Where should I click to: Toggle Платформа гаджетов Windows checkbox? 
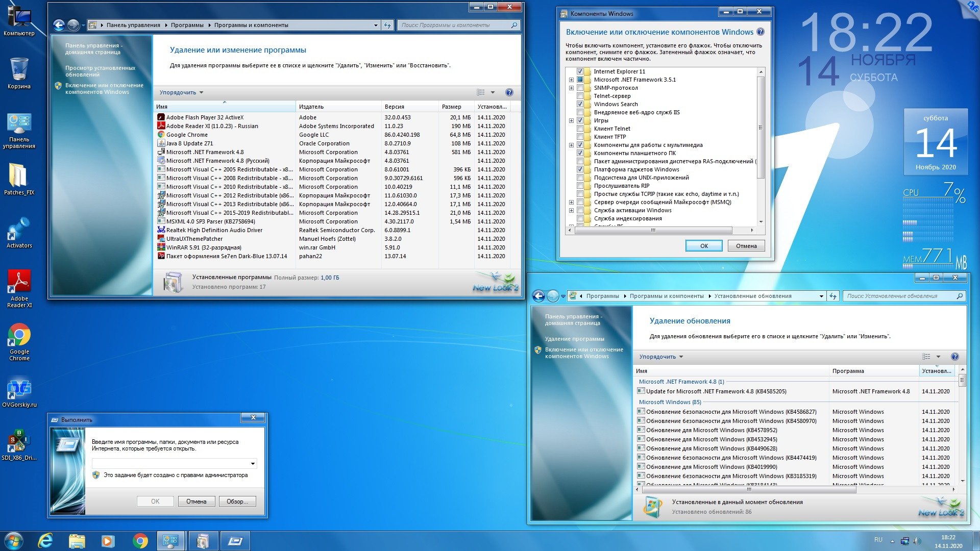click(580, 169)
